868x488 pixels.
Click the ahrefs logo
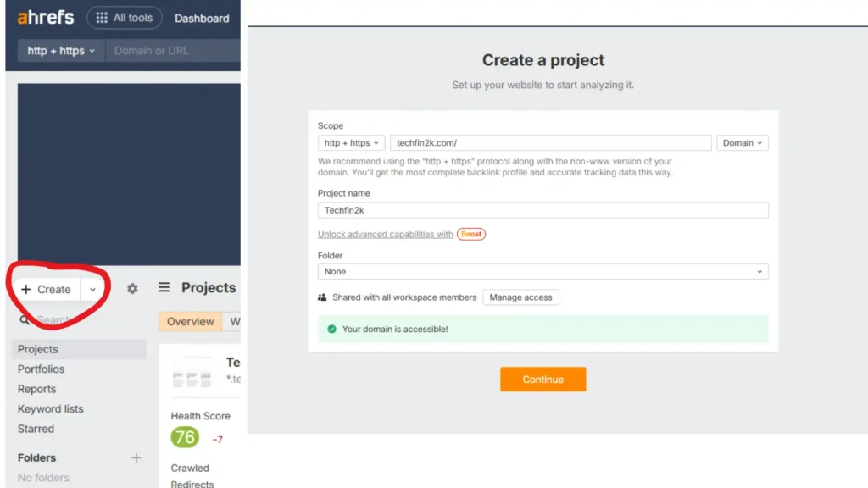click(x=46, y=18)
